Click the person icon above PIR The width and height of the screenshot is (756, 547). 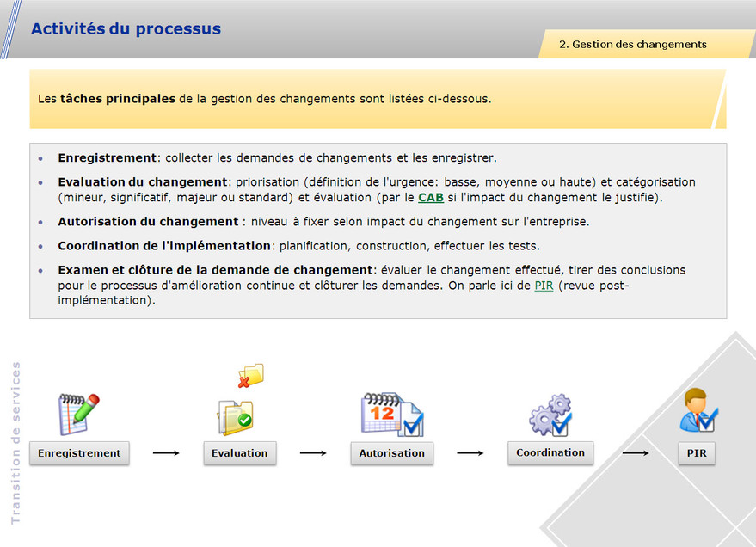pyautogui.click(x=698, y=411)
